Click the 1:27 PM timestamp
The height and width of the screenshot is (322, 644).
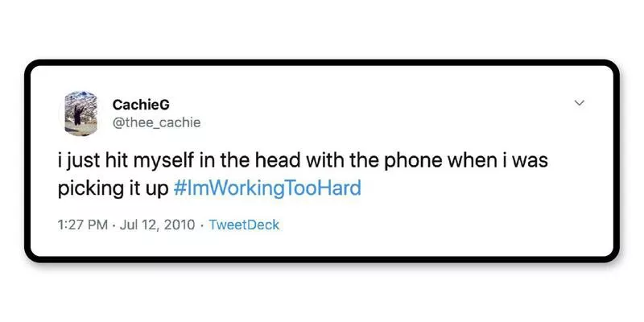pyautogui.click(x=84, y=225)
